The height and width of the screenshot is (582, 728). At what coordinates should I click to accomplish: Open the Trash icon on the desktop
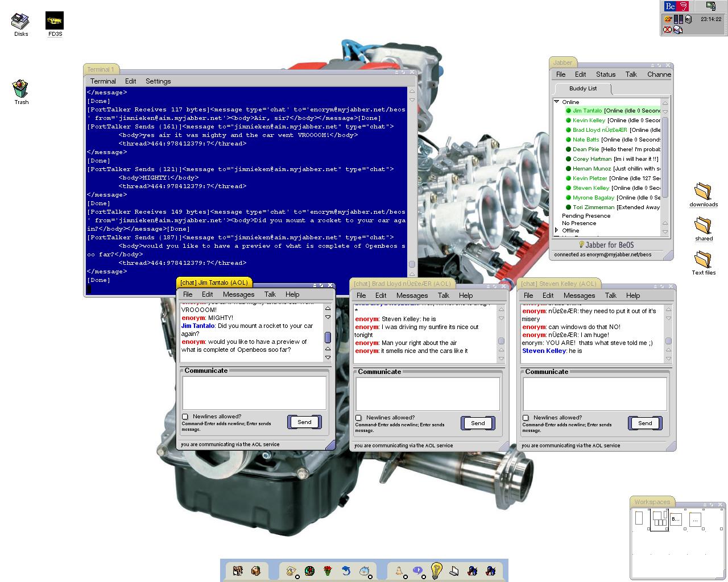point(21,89)
